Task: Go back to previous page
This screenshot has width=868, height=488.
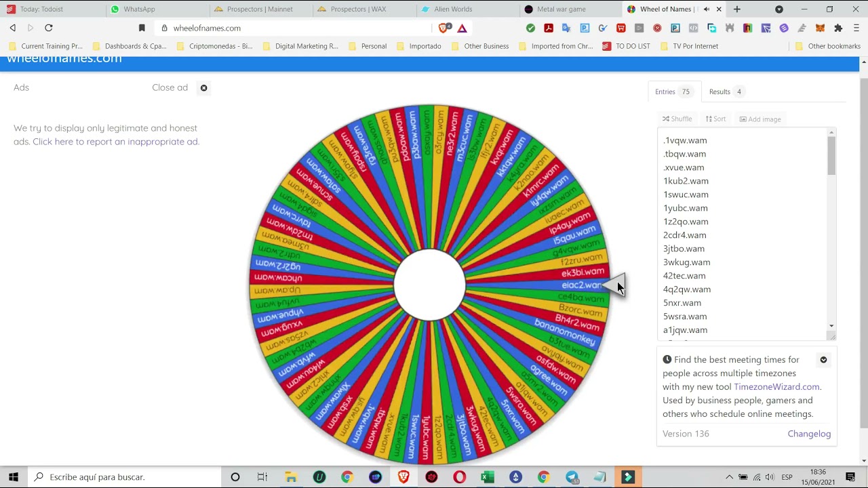Action: coord(13,28)
